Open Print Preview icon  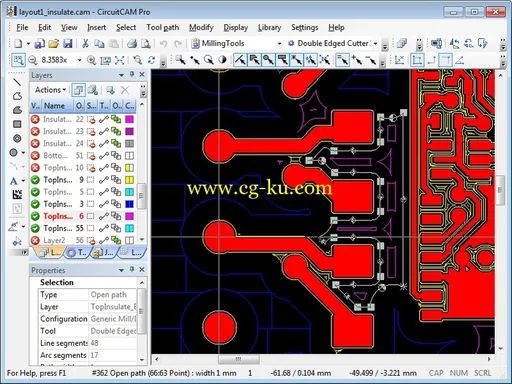(x=146, y=44)
